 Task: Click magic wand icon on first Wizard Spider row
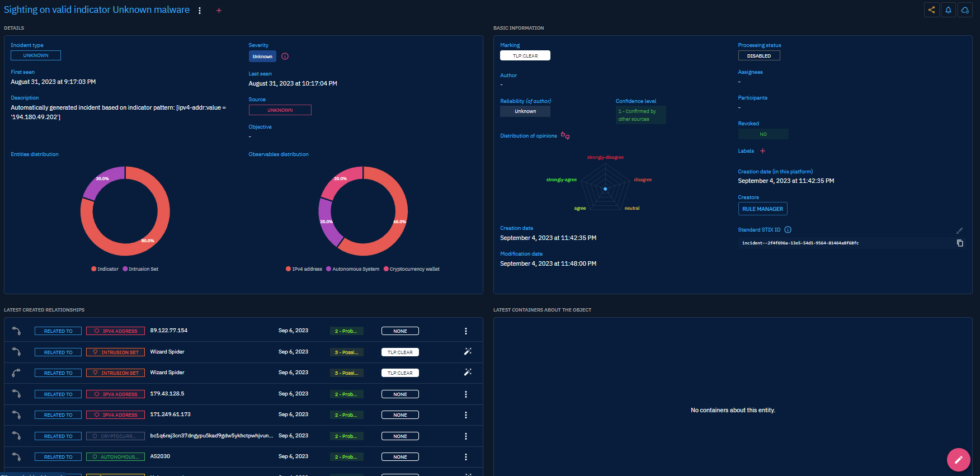tap(468, 352)
